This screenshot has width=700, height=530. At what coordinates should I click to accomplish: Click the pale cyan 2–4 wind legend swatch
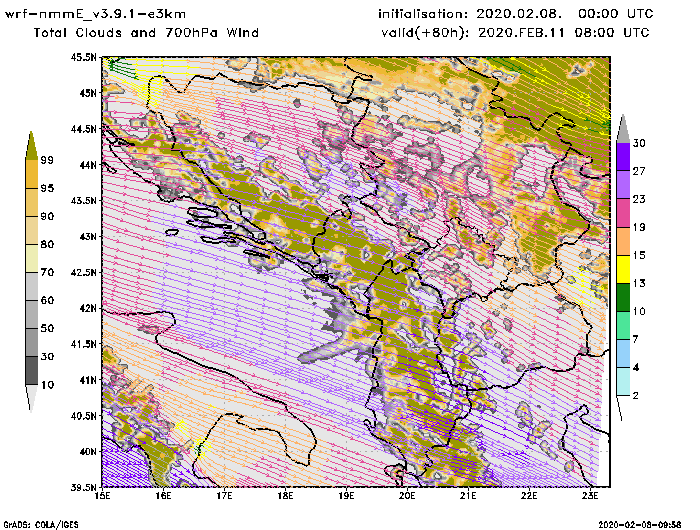(x=623, y=381)
